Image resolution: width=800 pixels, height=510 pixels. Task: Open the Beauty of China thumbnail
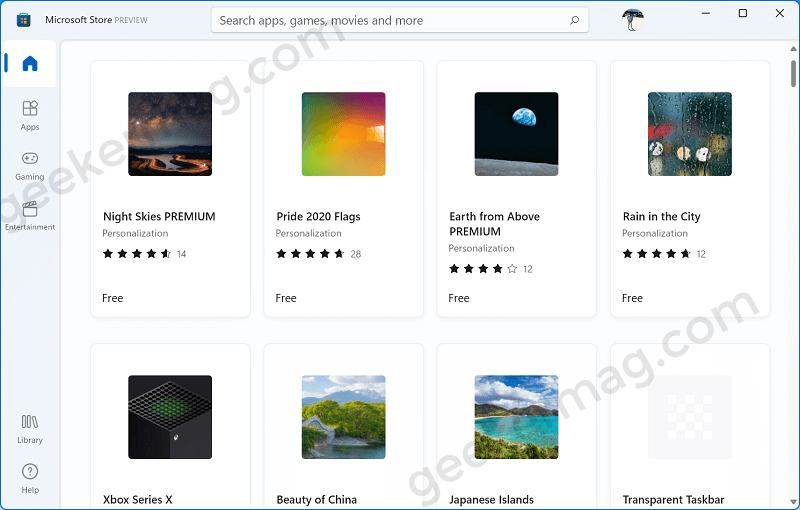point(343,417)
